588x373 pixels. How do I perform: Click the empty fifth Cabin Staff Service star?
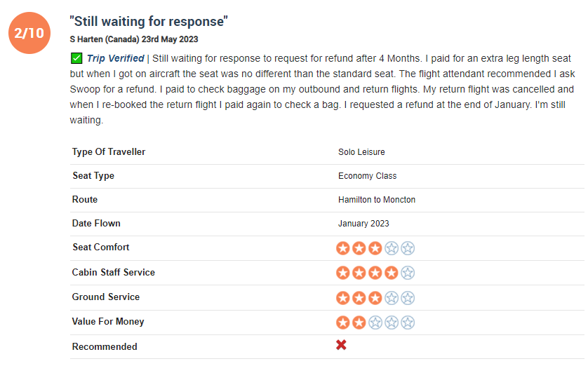tap(408, 273)
